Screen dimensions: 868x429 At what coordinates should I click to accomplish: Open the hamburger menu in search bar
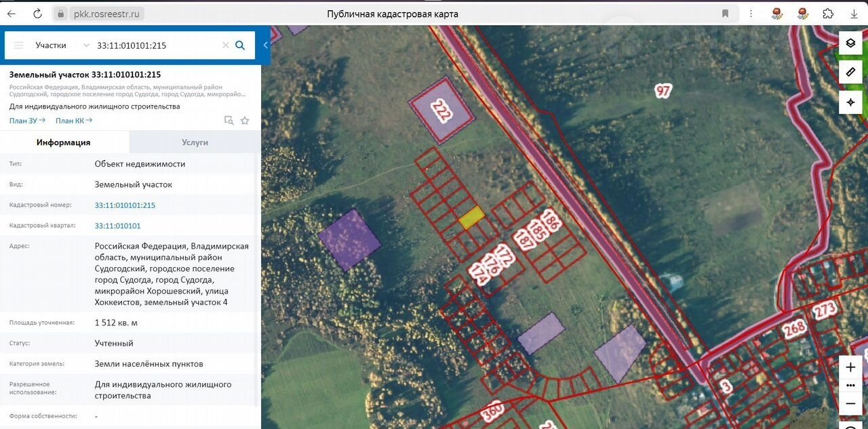click(x=18, y=45)
